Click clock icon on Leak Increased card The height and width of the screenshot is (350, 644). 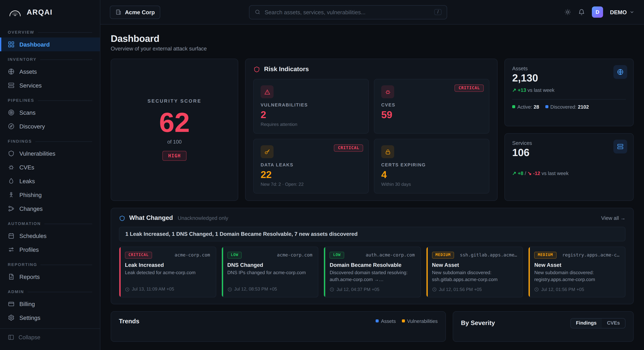[x=127, y=289]
